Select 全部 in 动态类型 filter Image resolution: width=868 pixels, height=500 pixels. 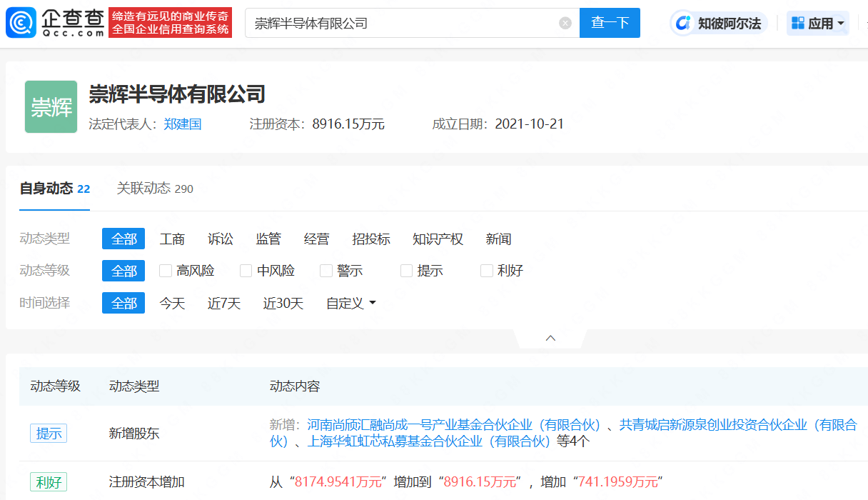click(123, 239)
